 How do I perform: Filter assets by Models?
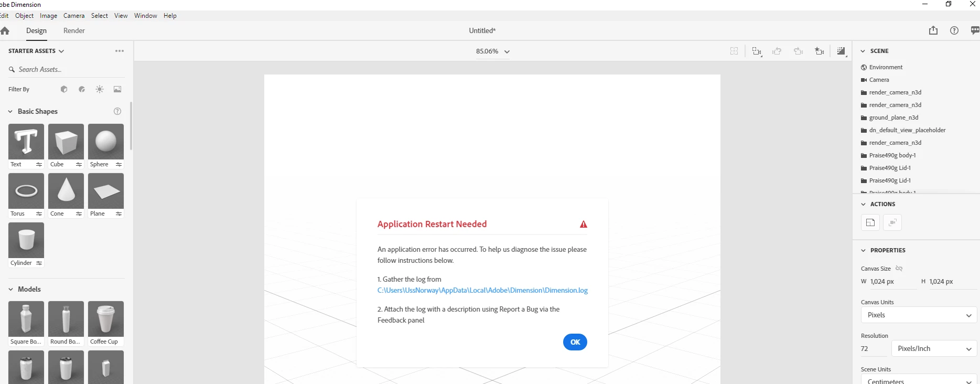coord(64,89)
